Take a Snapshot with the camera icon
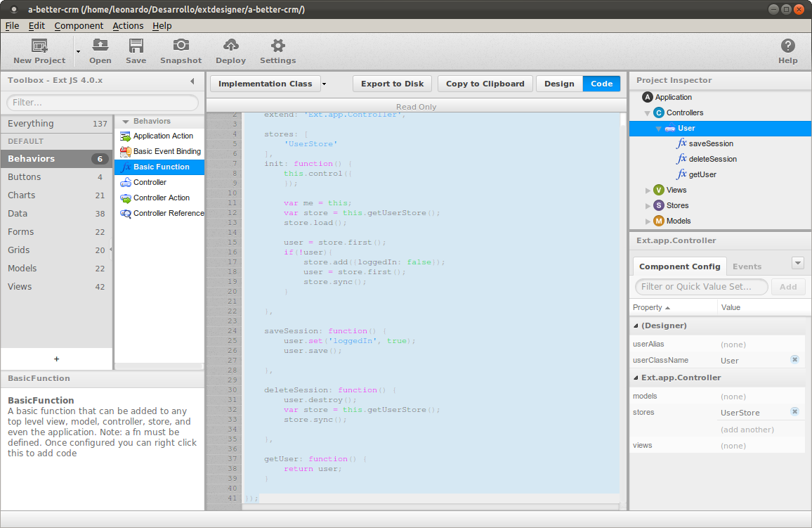The height and width of the screenshot is (528, 812). [181, 45]
